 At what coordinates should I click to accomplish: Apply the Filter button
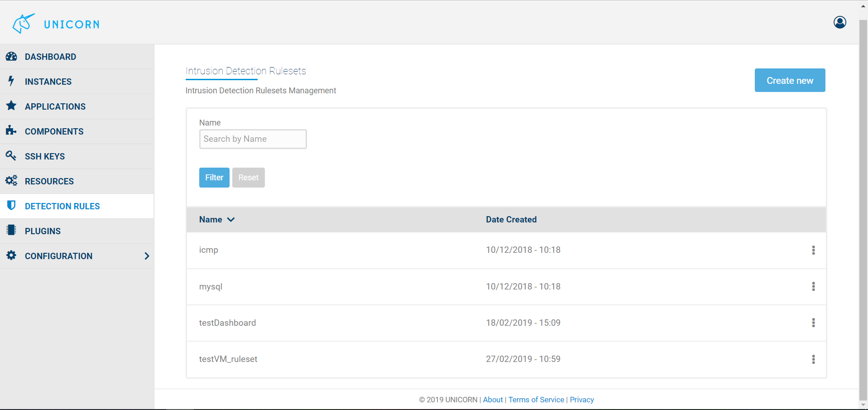tap(214, 178)
